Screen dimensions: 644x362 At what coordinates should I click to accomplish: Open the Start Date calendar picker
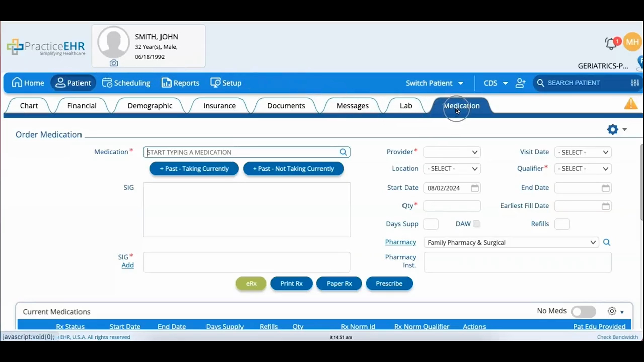pyautogui.click(x=475, y=188)
